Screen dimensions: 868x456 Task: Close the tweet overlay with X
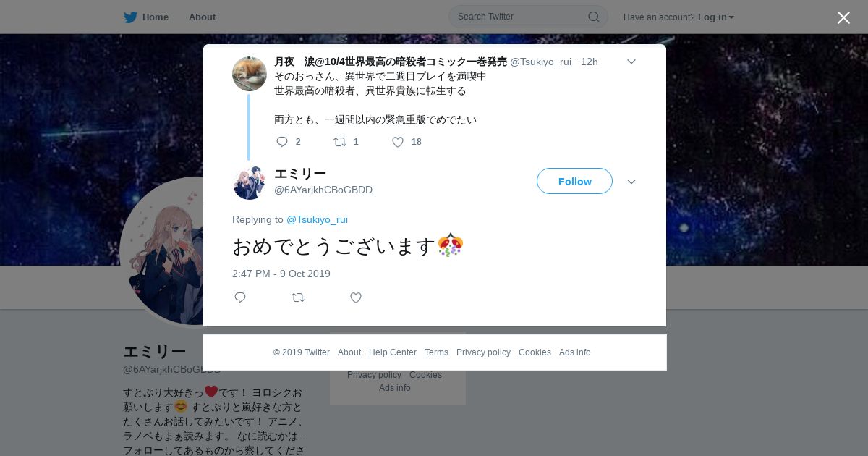[x=843, y=17]
